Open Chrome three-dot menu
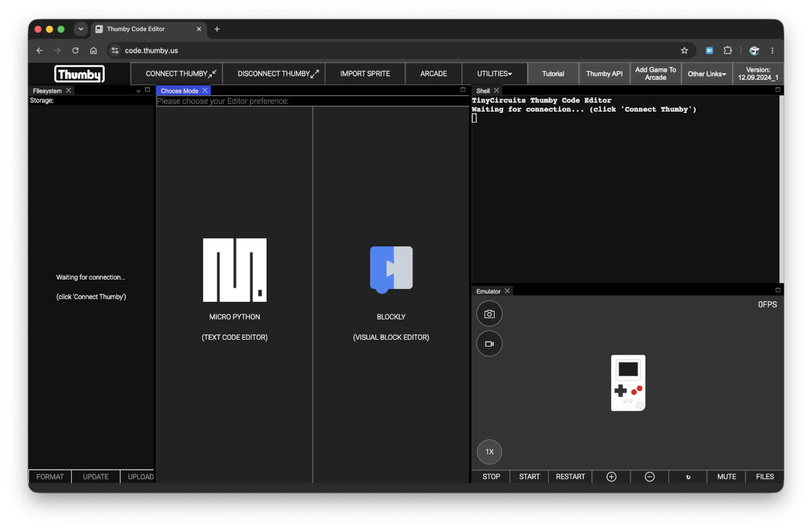 click(772, 50)
